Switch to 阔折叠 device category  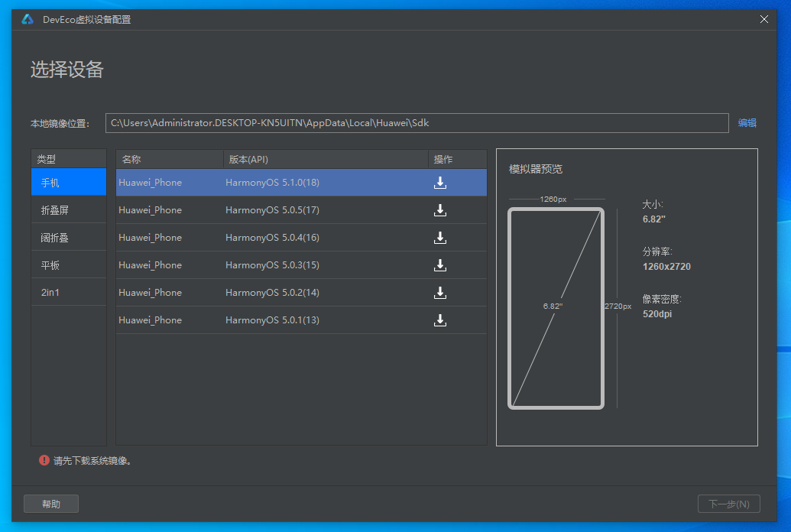[68, 238]
